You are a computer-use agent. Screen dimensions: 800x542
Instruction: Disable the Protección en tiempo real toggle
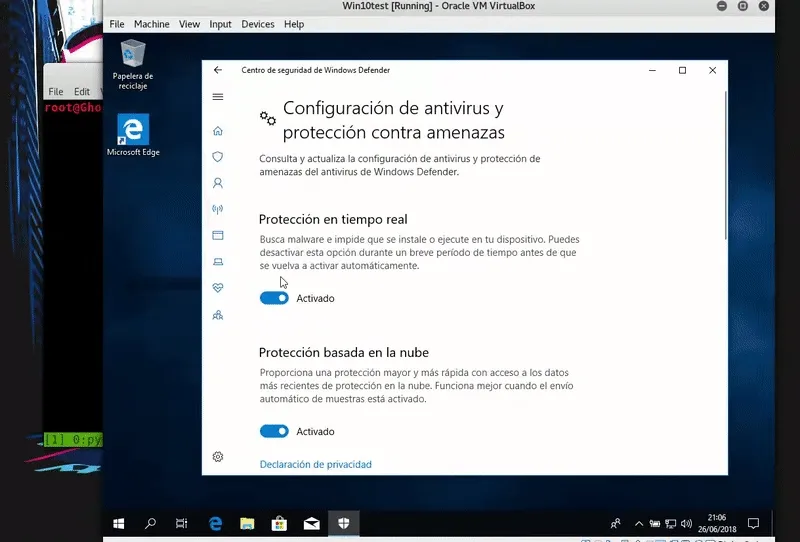tap(274, 298)
